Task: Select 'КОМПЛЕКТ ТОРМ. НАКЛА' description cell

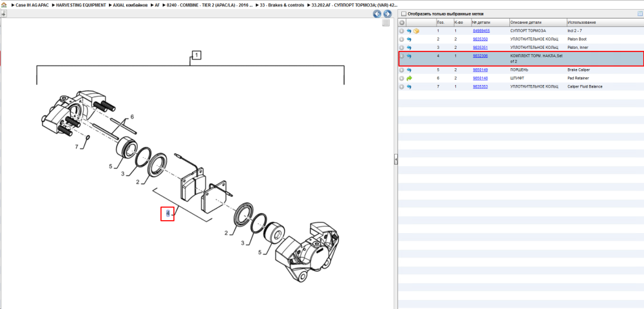Action: 536,59
